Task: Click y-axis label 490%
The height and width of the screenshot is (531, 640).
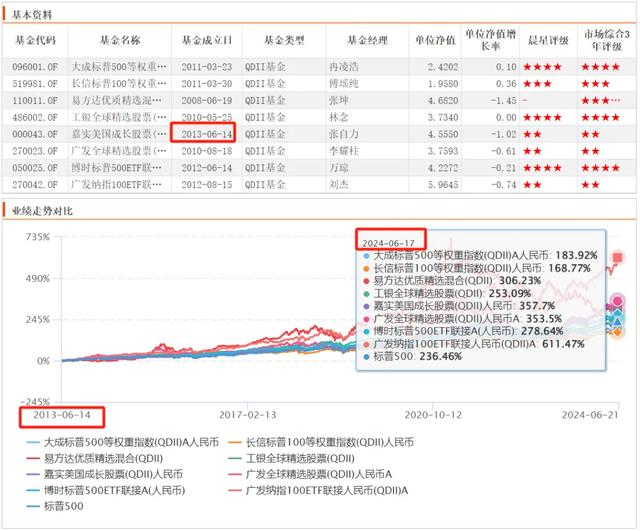Action: coord(38,278)
